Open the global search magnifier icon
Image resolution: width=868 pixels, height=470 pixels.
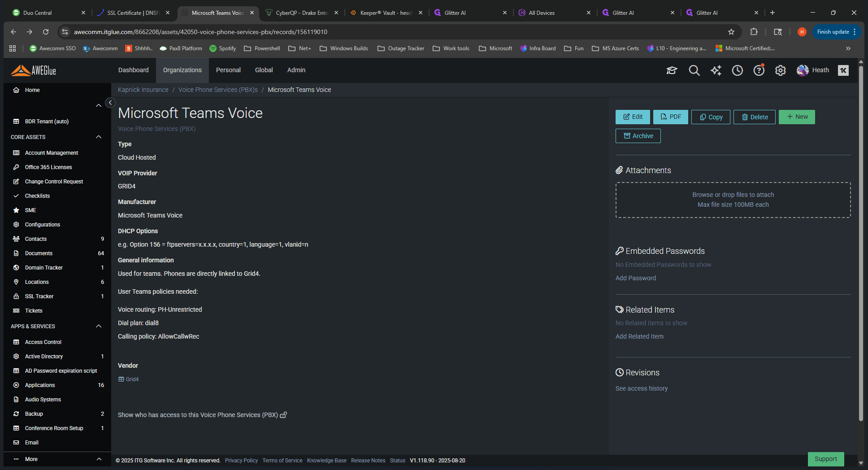coord(694,70)
